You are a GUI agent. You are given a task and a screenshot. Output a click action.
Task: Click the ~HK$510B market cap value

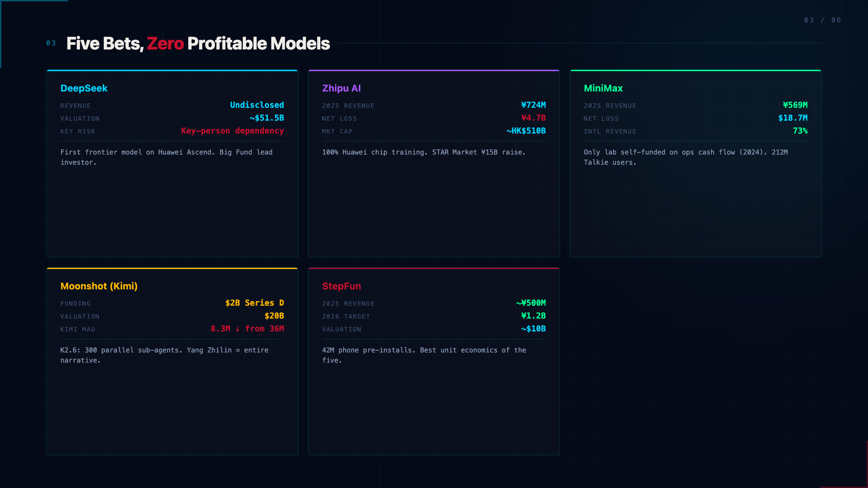click(x=526, y=131)
